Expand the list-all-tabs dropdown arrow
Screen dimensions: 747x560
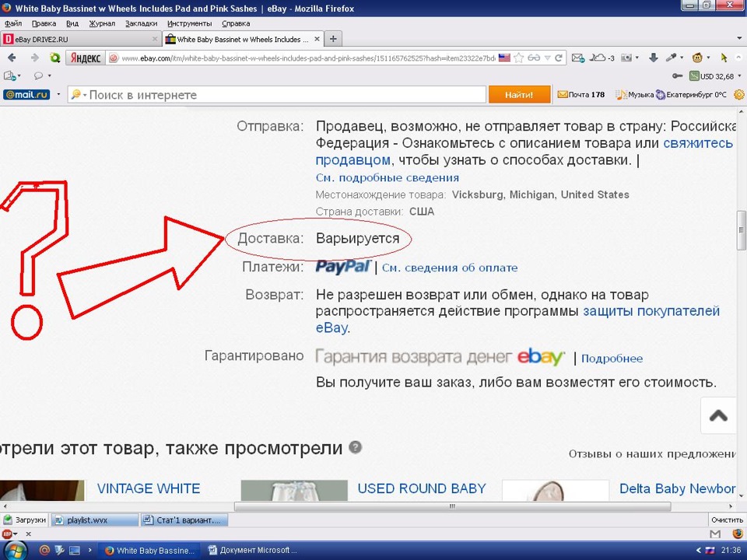click(x=739, y=39)
